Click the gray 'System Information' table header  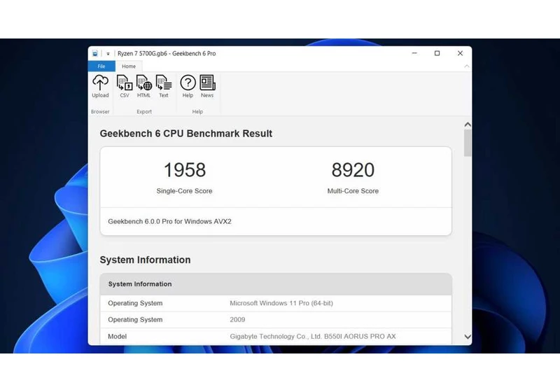click(x=276, y=284)
